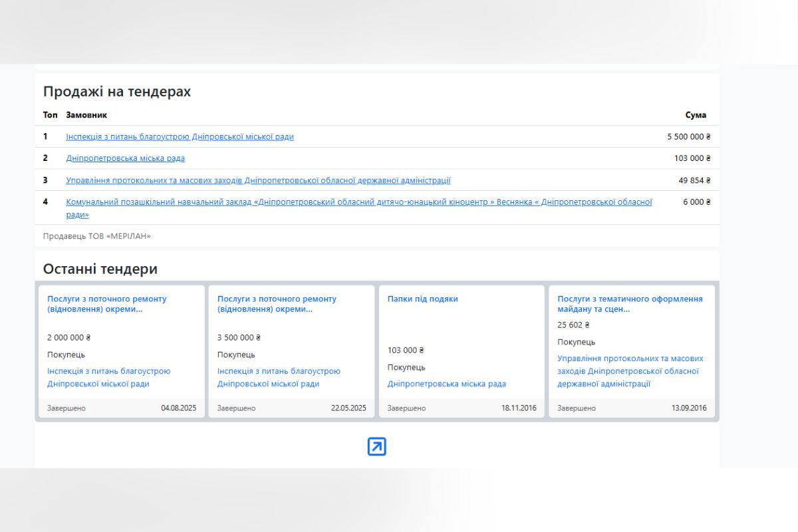Click the Сума column header
Image resolution: width=798 pixels, height=532 pixels.
696,115
